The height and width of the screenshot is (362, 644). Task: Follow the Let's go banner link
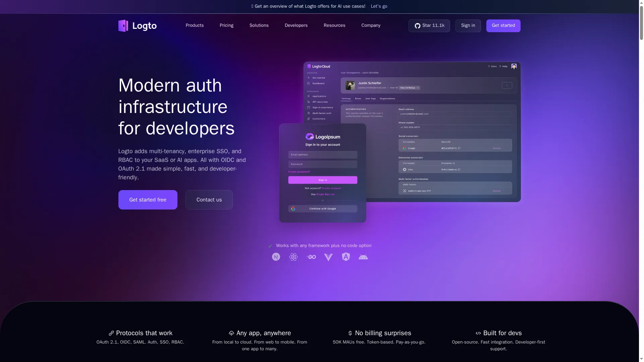[x=379, y=6]
